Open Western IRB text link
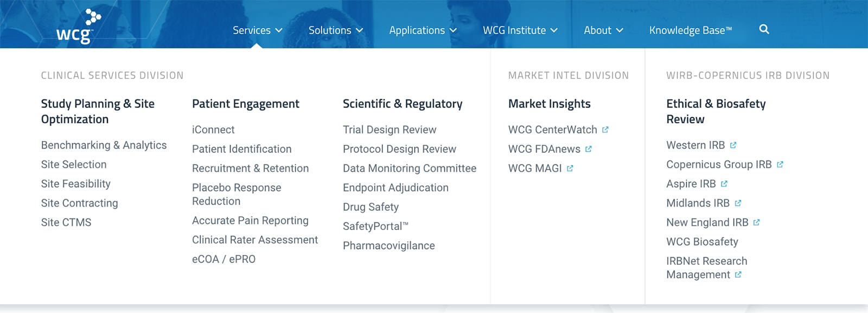 (695, 145)
